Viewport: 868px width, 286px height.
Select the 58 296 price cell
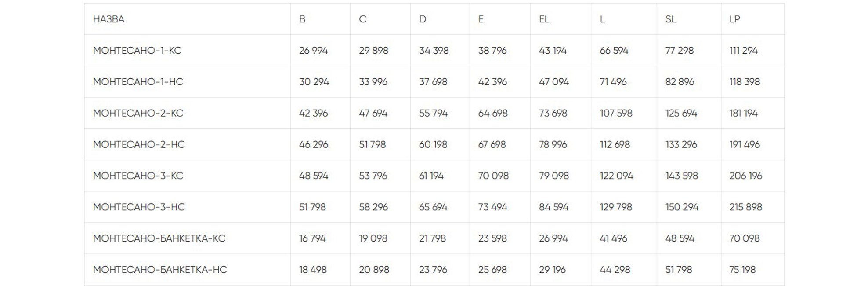pos(373,207)
